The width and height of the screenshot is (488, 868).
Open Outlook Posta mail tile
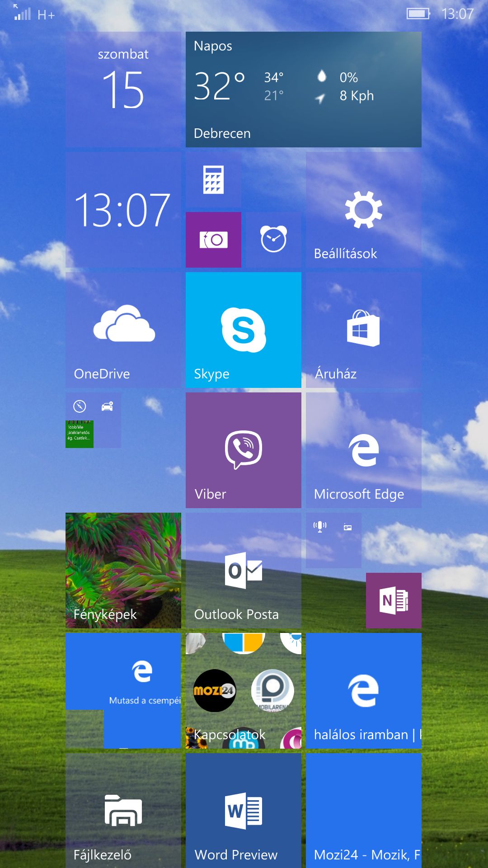244,570
